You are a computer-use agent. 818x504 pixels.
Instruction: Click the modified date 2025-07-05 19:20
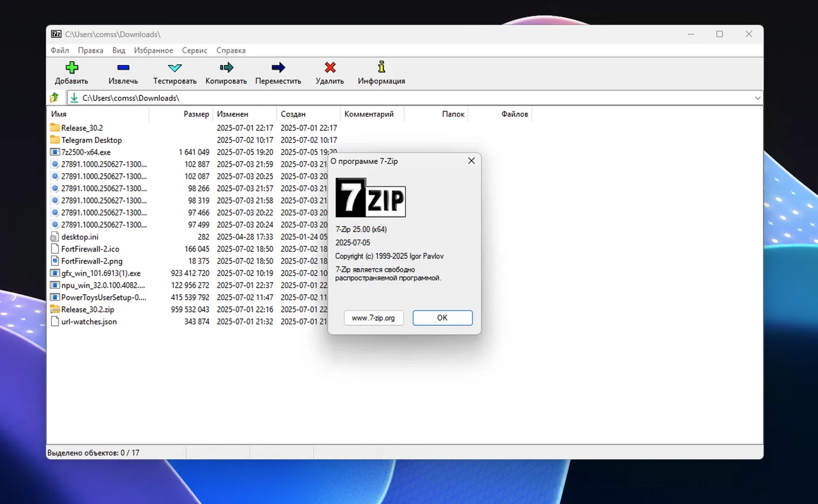245,152
